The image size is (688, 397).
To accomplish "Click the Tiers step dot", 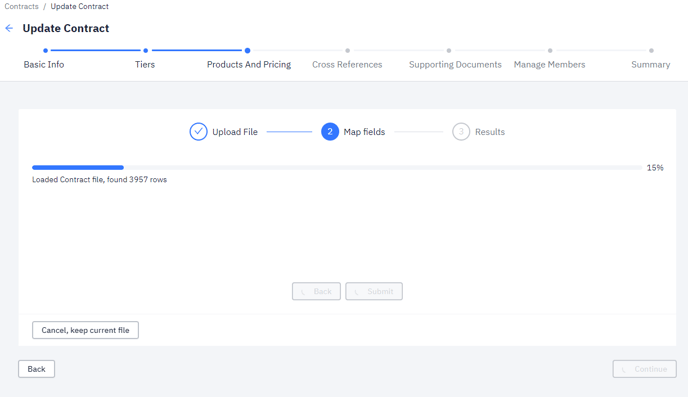I will point(146,50).
